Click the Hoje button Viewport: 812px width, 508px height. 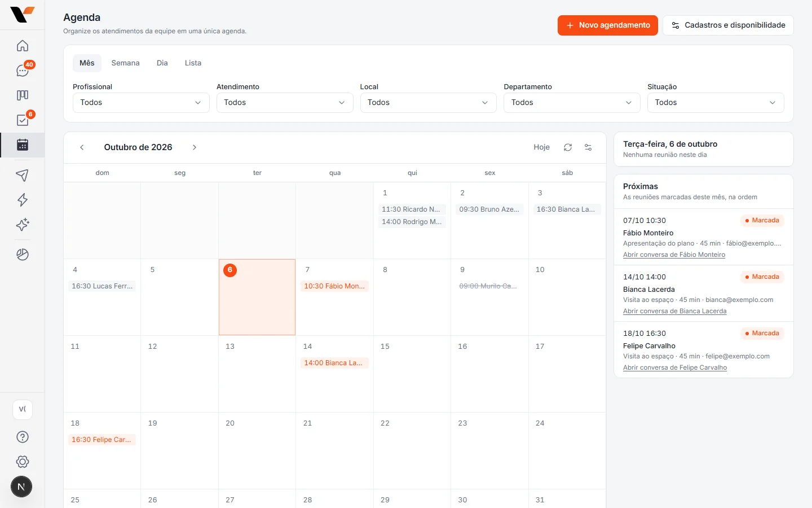click(x=541, y=147)
